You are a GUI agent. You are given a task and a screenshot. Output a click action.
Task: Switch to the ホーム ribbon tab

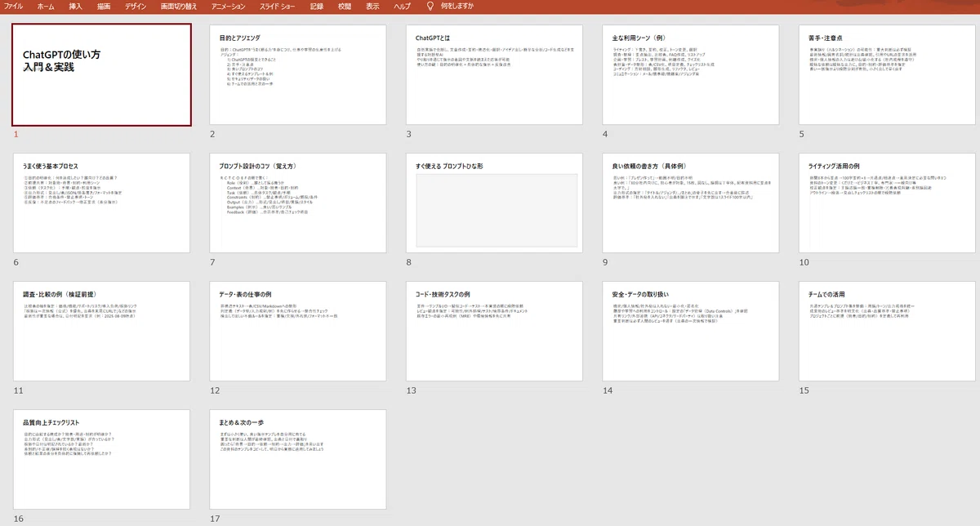tap(47, 6)
